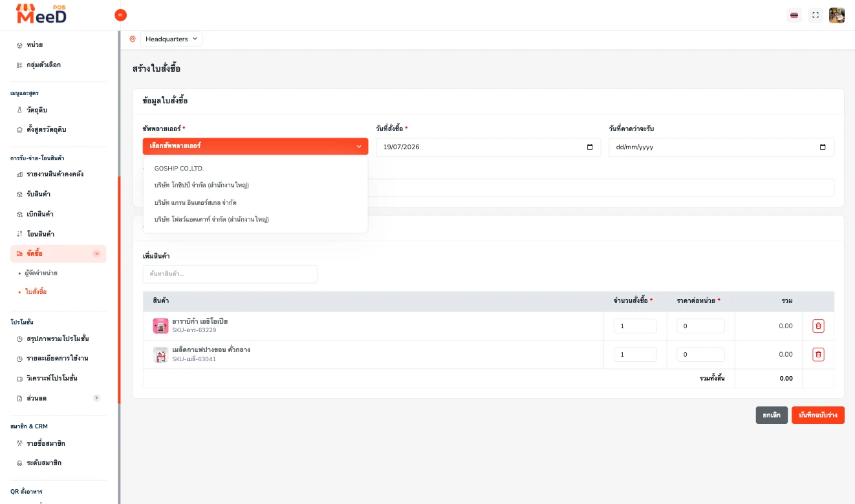Click the MeeD POS logo
This screenshot has height=504, width=855.
tap(42, 14)
